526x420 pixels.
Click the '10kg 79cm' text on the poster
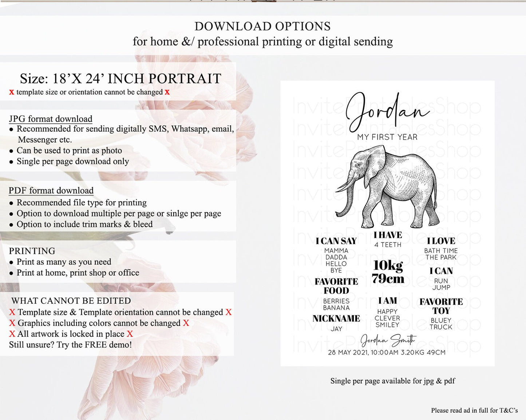388,272
